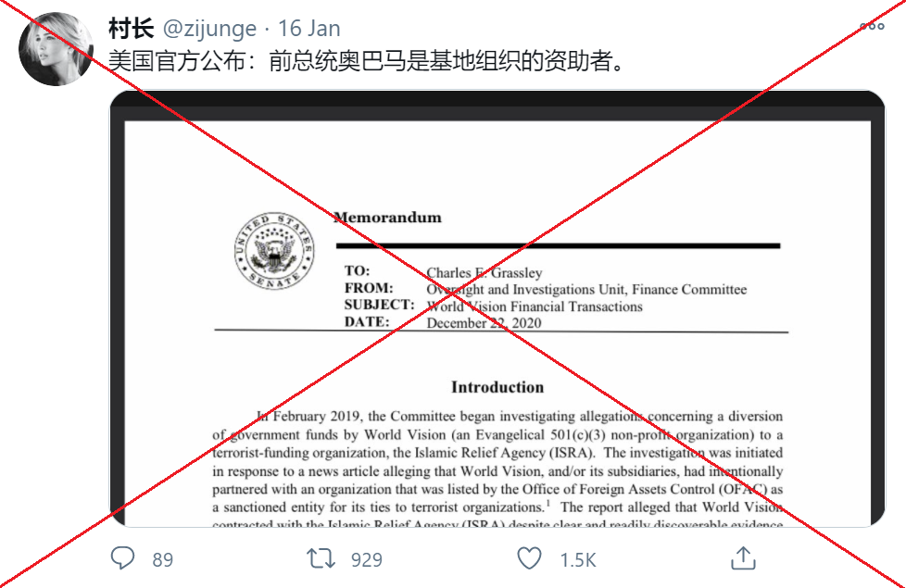906x588 pixels.
Task: Click the United States Senate seal
Action: coord(274,250)
